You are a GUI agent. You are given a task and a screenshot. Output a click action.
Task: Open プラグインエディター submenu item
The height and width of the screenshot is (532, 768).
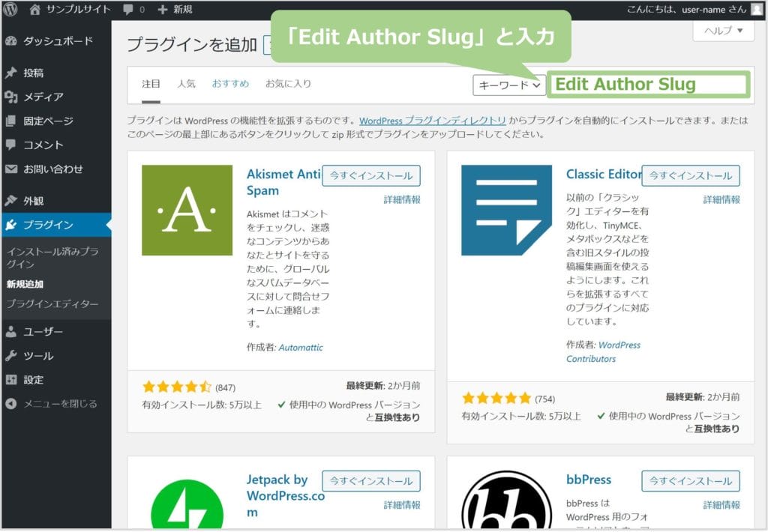coord(52,304)
